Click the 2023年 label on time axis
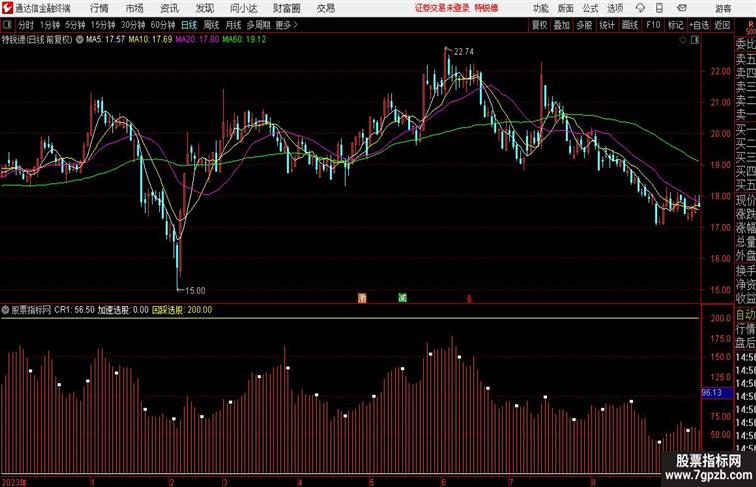Screen dimensions: 756x487 (14, 482)
